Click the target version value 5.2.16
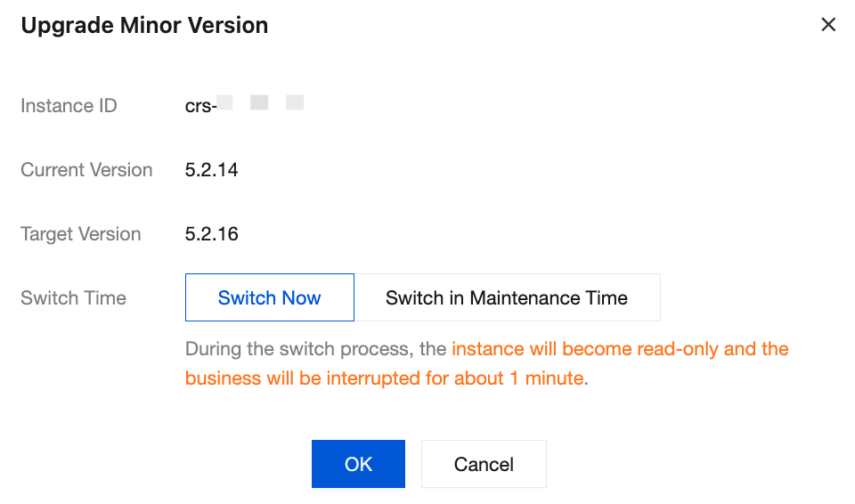 click(212, 234)
